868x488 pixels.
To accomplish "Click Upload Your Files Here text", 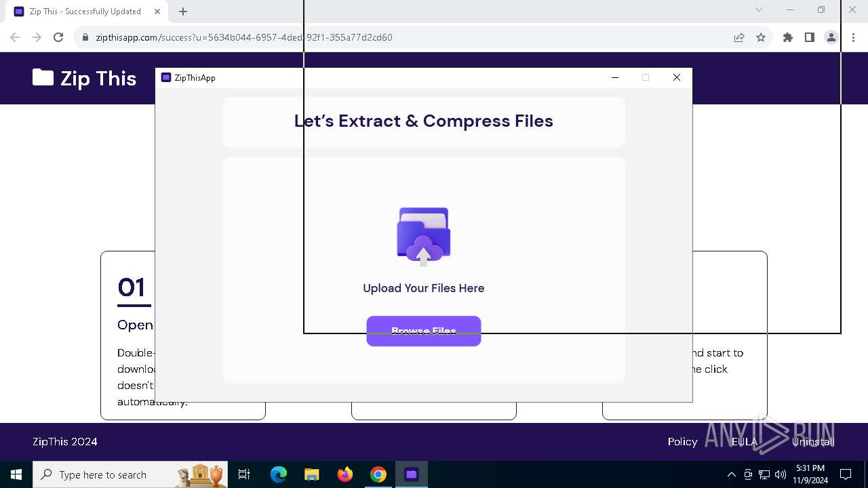I will [424, 288].
